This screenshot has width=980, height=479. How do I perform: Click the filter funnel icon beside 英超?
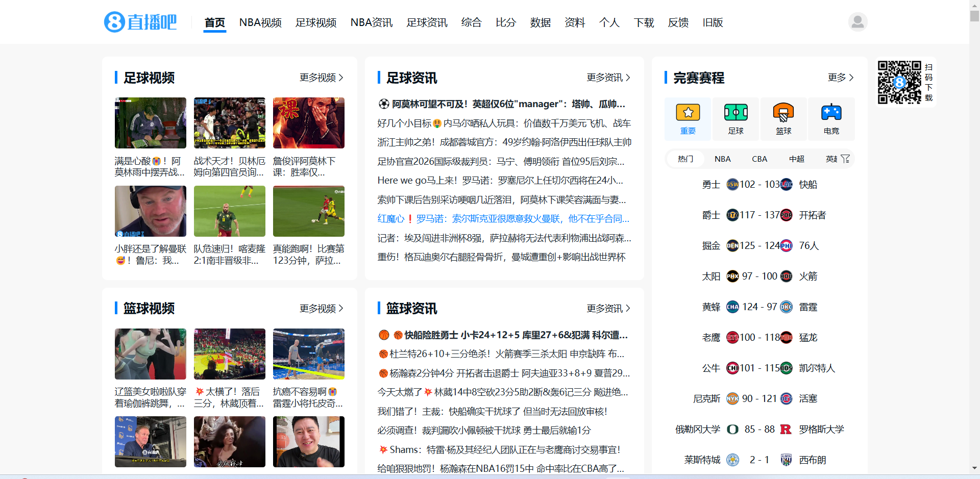coord(846,159)
